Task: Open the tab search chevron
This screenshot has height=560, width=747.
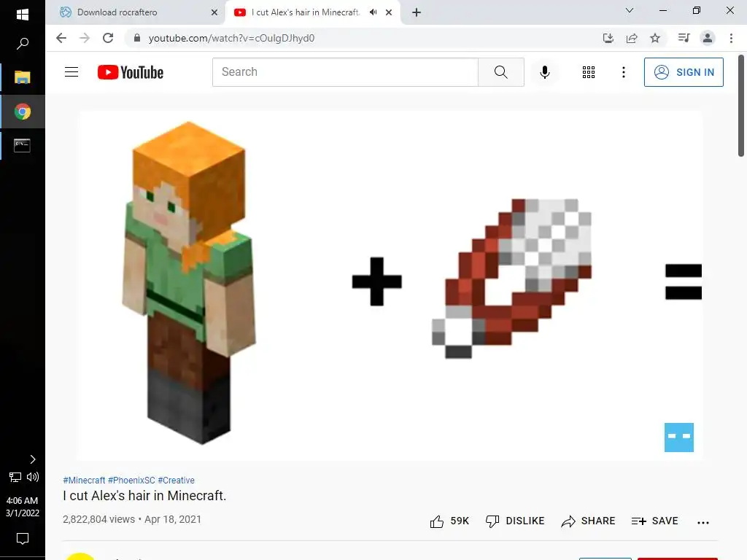Action: pos(630,10)
